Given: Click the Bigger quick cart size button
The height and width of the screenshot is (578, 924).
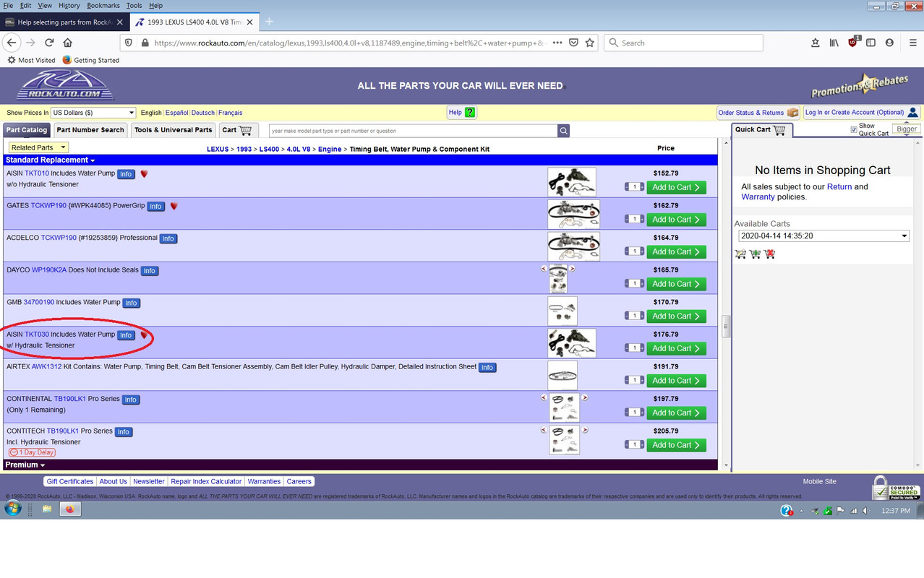Looking at the screenshot, I should 906,129.
